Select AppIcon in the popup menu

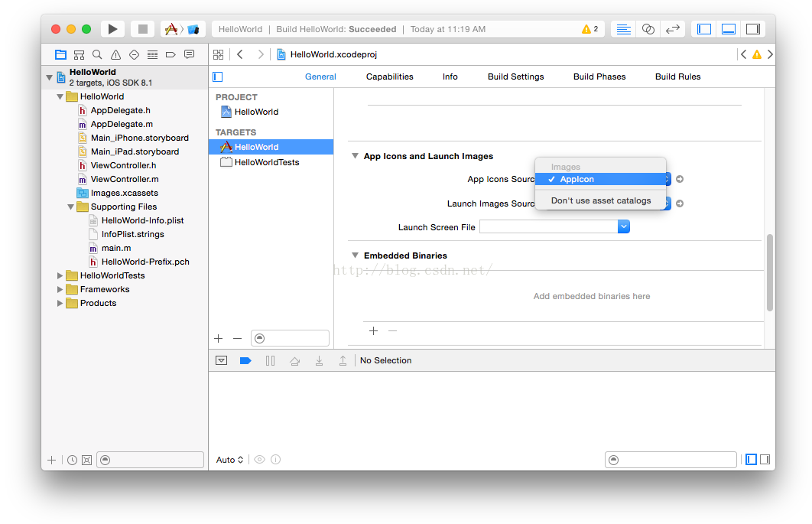coord(601,179)
